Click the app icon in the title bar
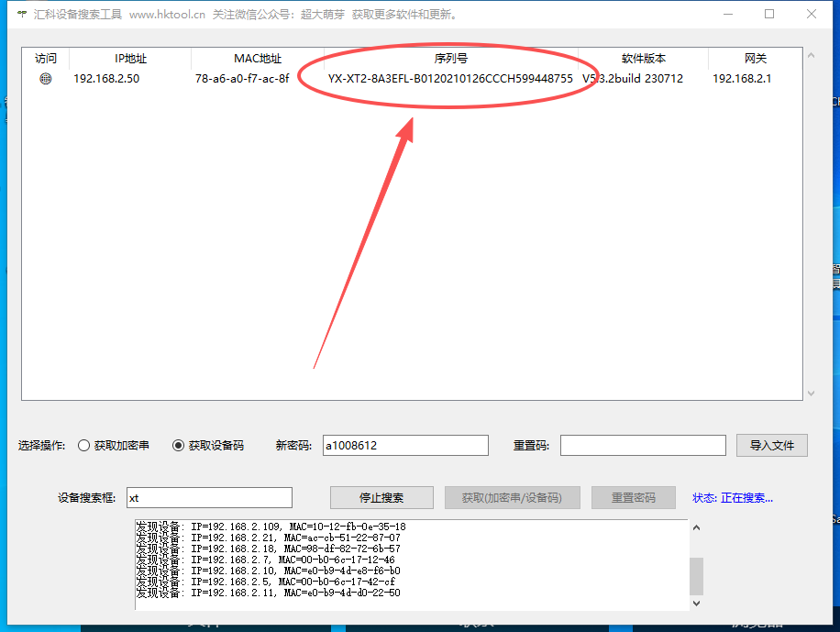This screenshot has width=840, height=632. 22,14
